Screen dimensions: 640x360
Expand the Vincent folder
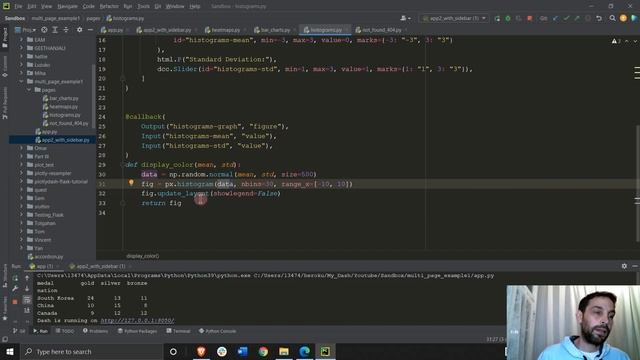tap(21, 240)
